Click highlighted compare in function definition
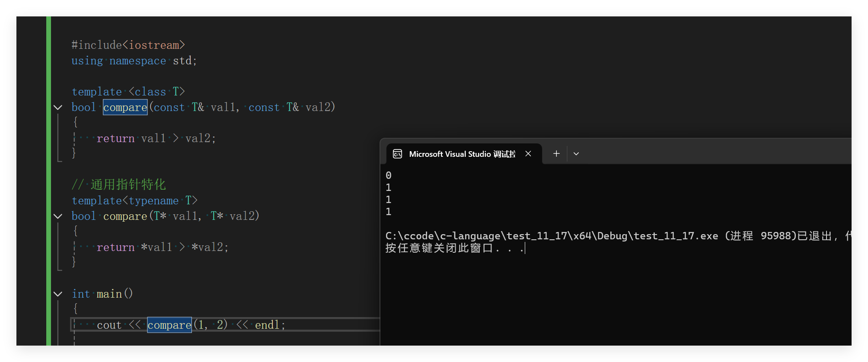 pyautogui.click(x=125, y=107)
